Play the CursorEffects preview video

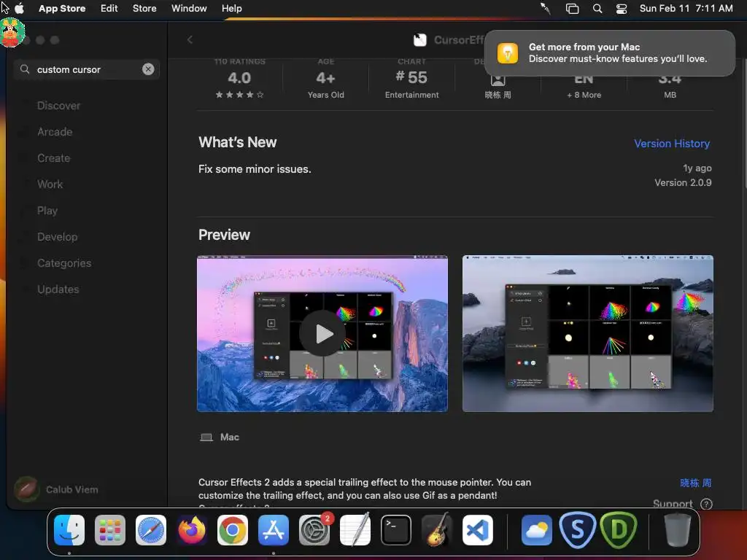(322, 333)
